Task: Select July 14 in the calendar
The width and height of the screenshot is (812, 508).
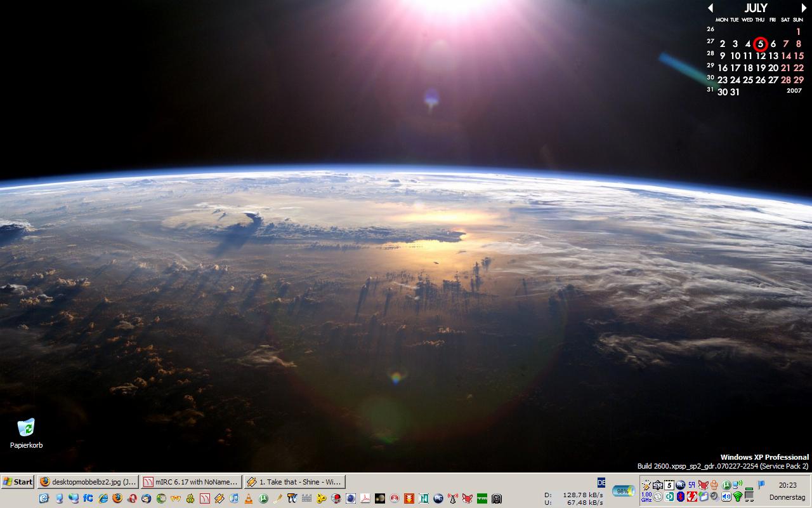Action: tap(786, 56)
